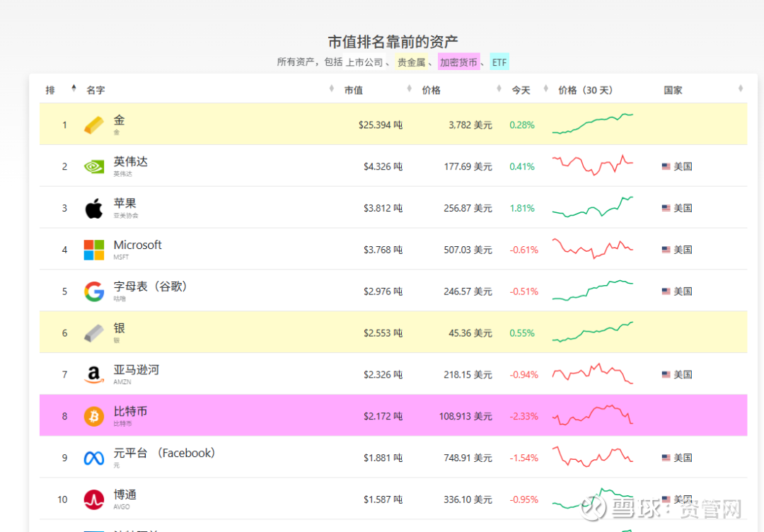764x532 pixels.
Task: Click the silver bar icon for 银
Action: (x=93, y=332)
